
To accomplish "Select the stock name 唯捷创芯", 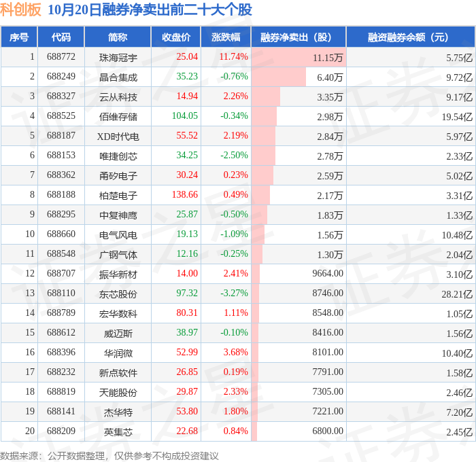I will [118, 156].
